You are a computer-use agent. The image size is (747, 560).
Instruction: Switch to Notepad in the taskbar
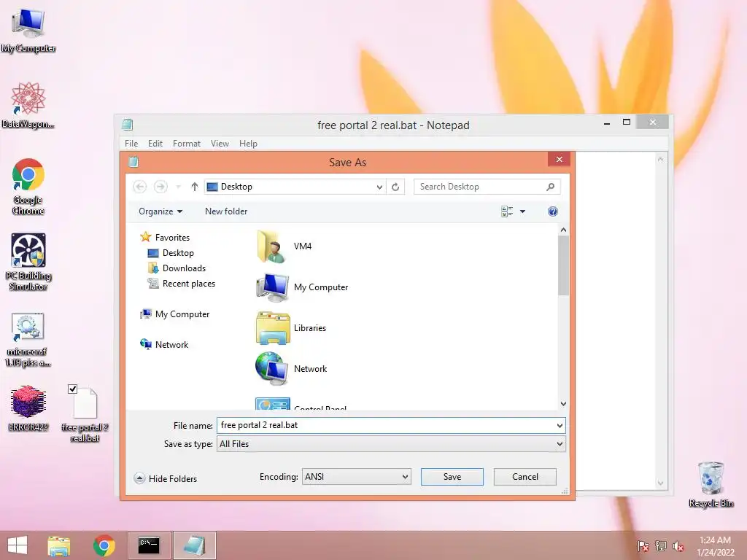(x=194, y=545)
